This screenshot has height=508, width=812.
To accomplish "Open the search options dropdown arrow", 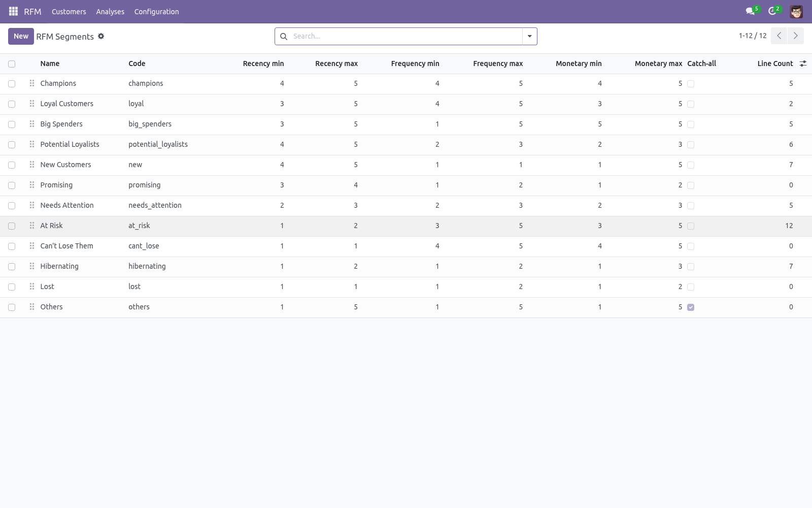I will point(529,36).
